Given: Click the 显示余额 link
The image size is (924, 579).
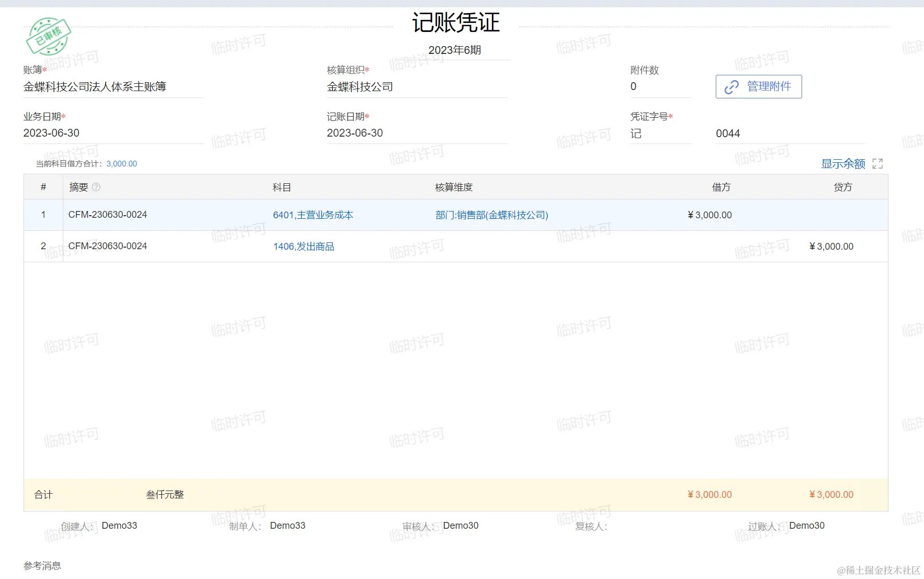Looking at the screenshot, I should [843, 164].
